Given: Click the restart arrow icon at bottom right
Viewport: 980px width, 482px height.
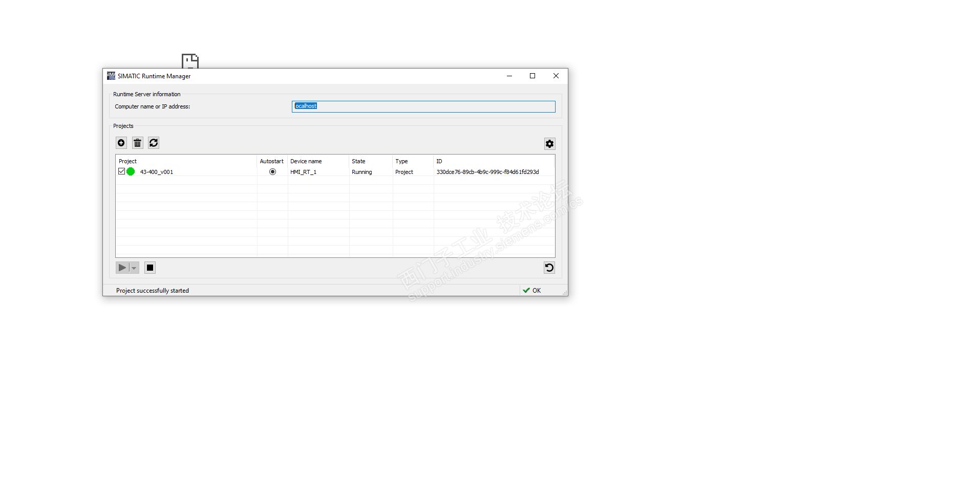Looking at the screenshot, I should pos(549,268).
